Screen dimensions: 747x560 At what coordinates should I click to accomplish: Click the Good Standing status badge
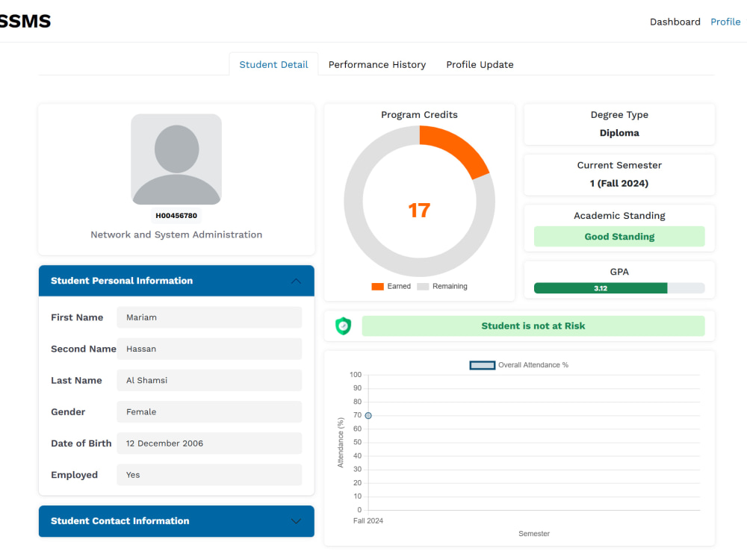[x=619, y=237]
